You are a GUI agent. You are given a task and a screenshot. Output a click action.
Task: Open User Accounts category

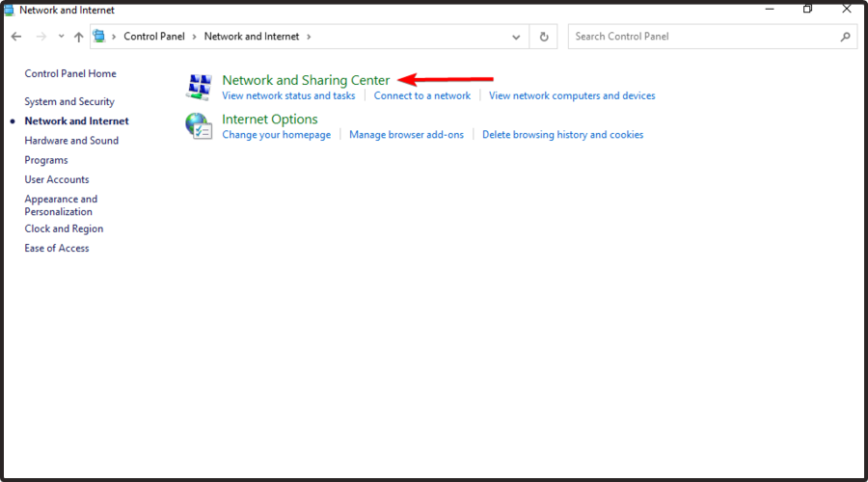[x=57, y=179]
